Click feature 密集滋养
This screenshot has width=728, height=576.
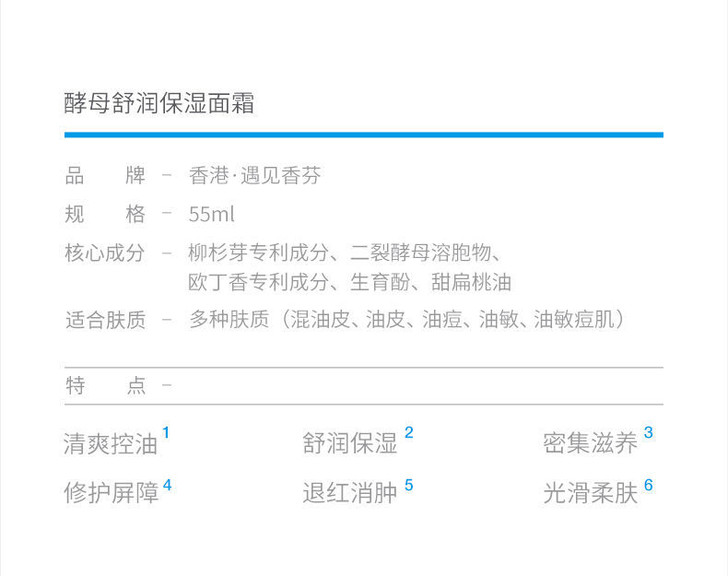(x=590, y=443)
